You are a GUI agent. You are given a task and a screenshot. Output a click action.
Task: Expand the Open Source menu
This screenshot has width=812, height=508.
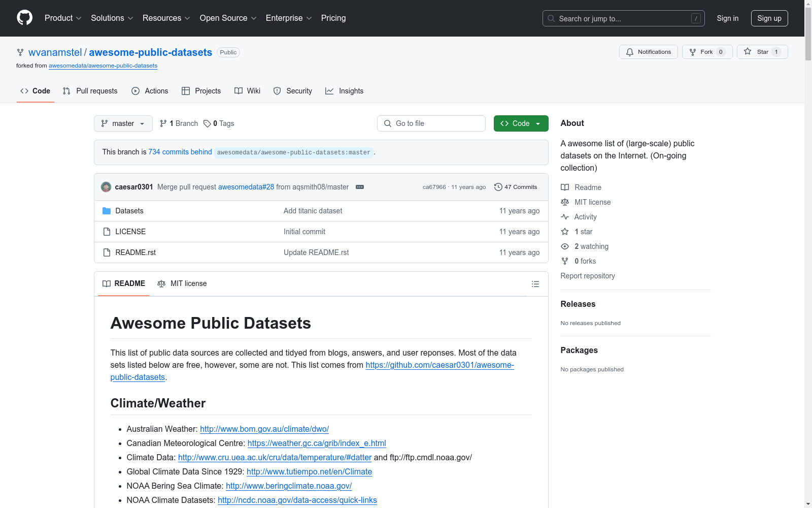[228, 18]
